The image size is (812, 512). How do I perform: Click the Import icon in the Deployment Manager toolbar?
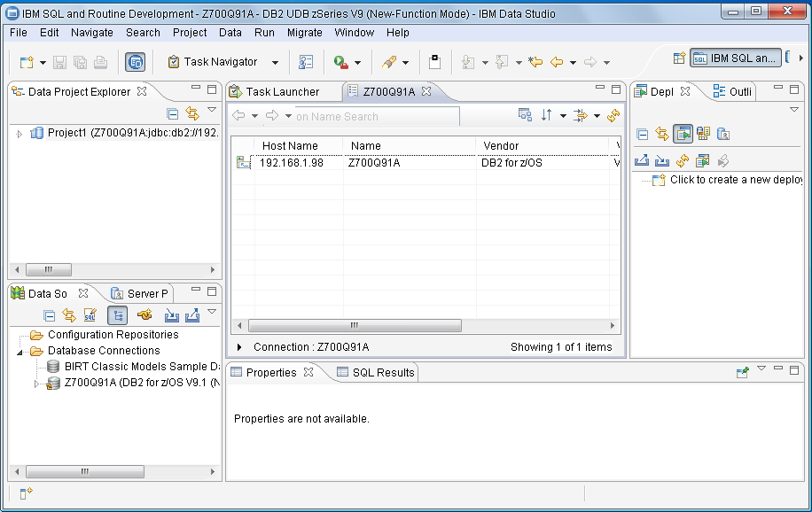click(661, 160)
